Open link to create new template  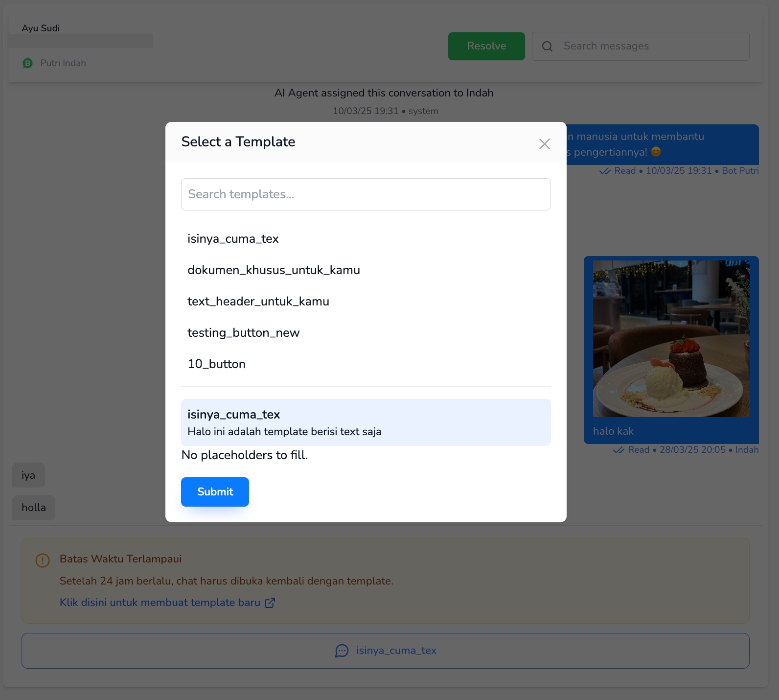tap(160, 603)
